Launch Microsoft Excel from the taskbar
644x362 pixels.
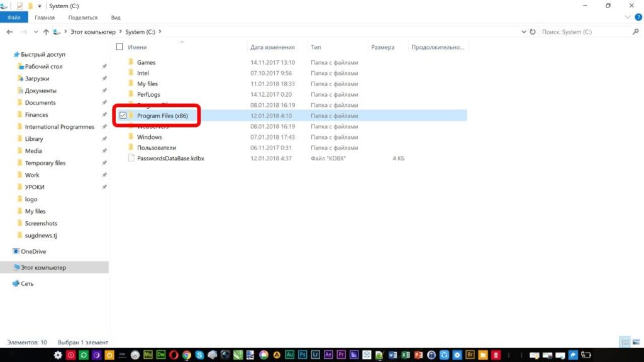(406, 355)
